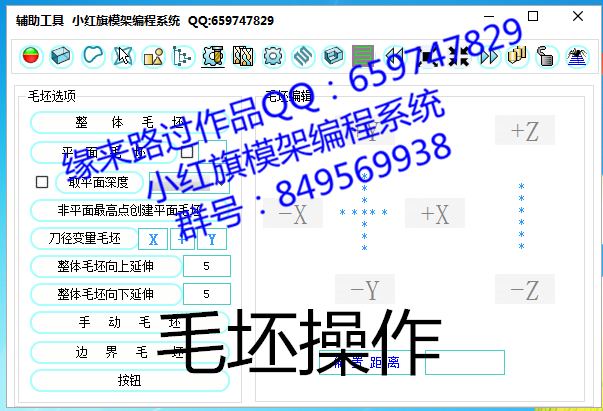Image resolution: width=603 pixels, height=411 pixels.
Task: Edit the upward extension value field
Action: [x=207, y=266]
